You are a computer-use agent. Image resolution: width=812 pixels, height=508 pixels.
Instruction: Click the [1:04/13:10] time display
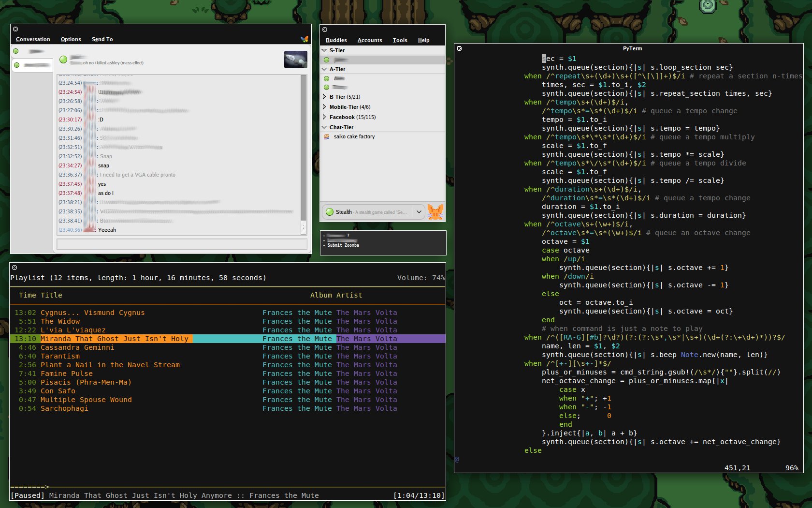click(x=419, y=496)
